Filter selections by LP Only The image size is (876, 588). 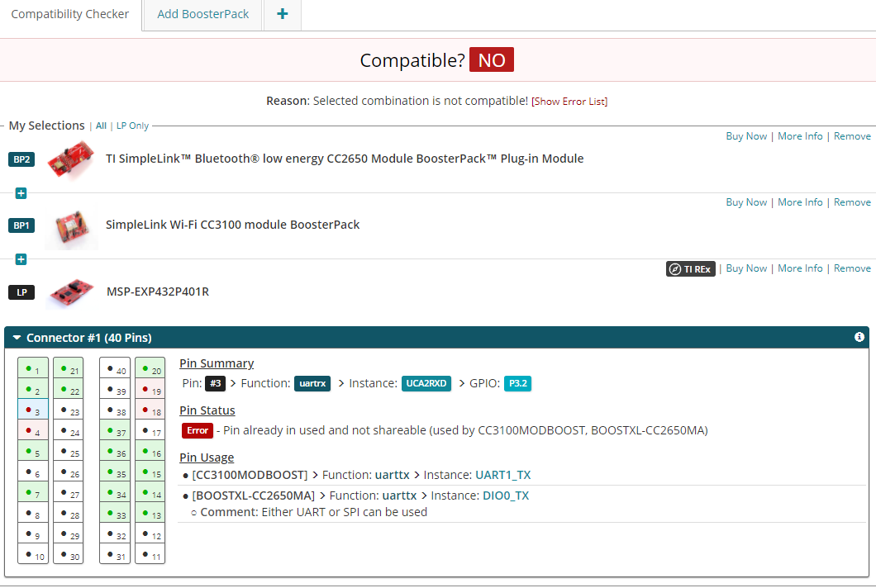[x=132, y=126]
